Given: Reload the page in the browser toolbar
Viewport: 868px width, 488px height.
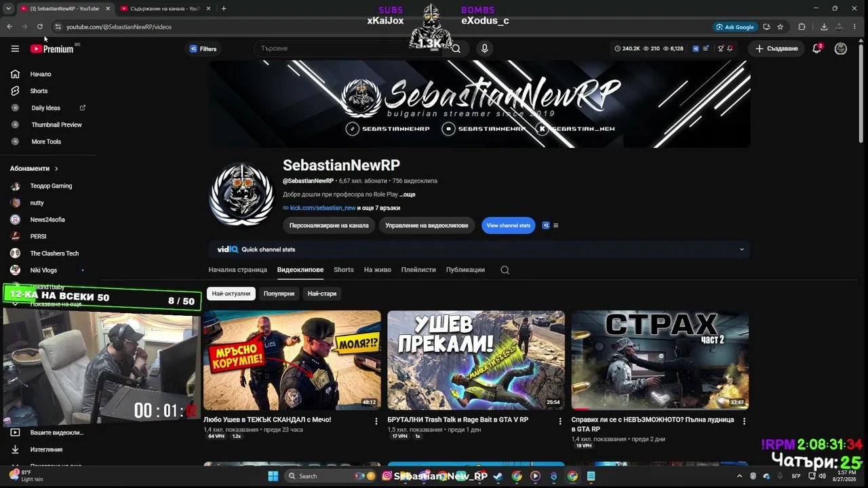Looking at the screenshot, I should click(40, 27).
